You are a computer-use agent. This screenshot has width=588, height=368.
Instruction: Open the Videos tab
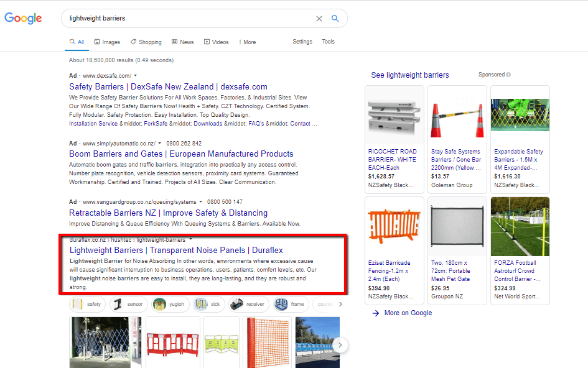pos(217,42)
